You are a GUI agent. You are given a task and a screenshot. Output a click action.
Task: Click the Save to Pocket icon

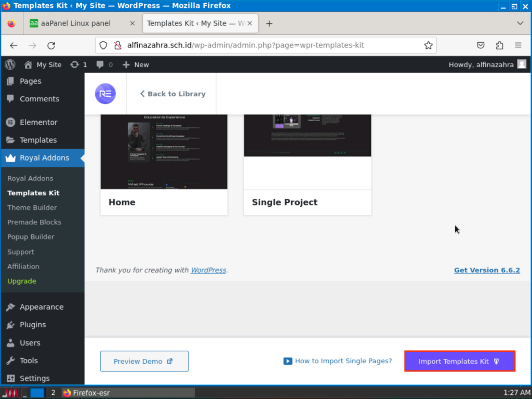[481, 45]
